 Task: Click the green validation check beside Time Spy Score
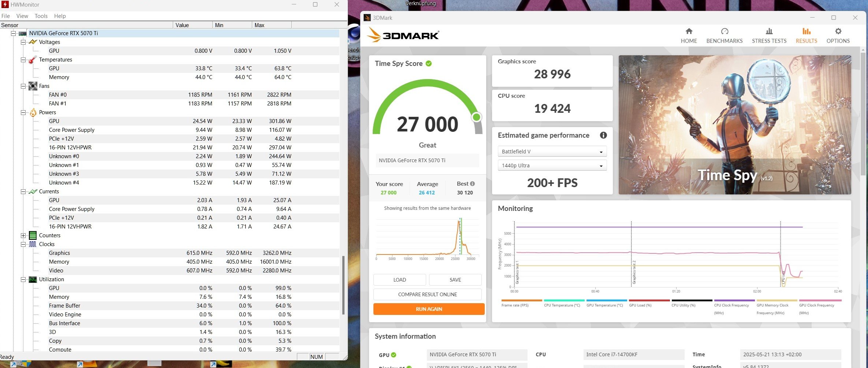[429, 63]
